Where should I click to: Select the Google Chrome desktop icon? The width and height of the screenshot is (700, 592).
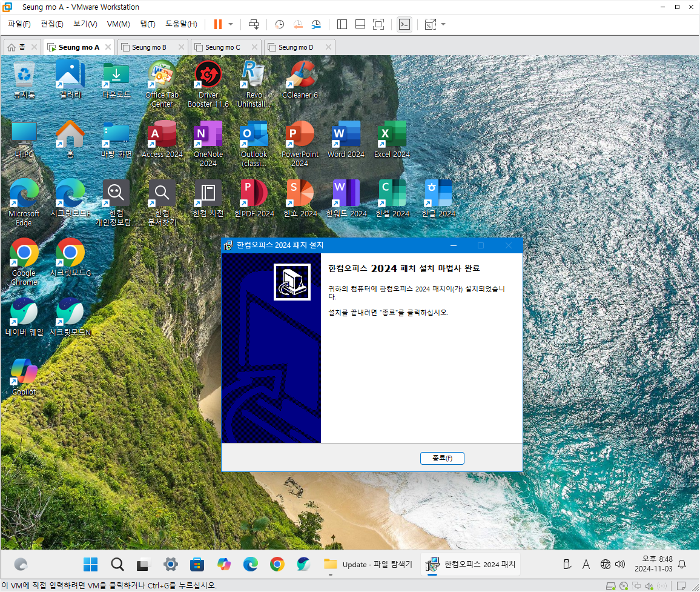pos(24,263)
